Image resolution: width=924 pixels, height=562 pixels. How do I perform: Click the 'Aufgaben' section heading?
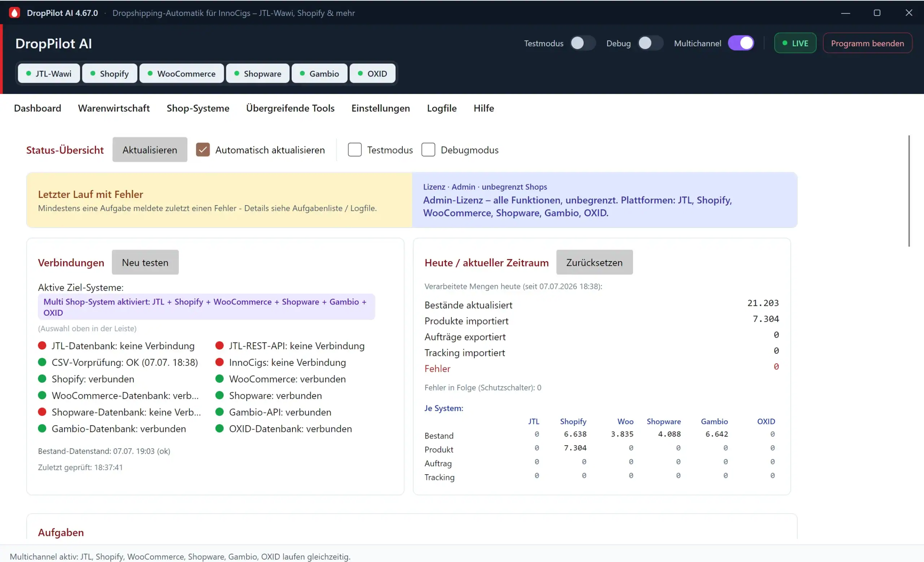pos(61,532)
